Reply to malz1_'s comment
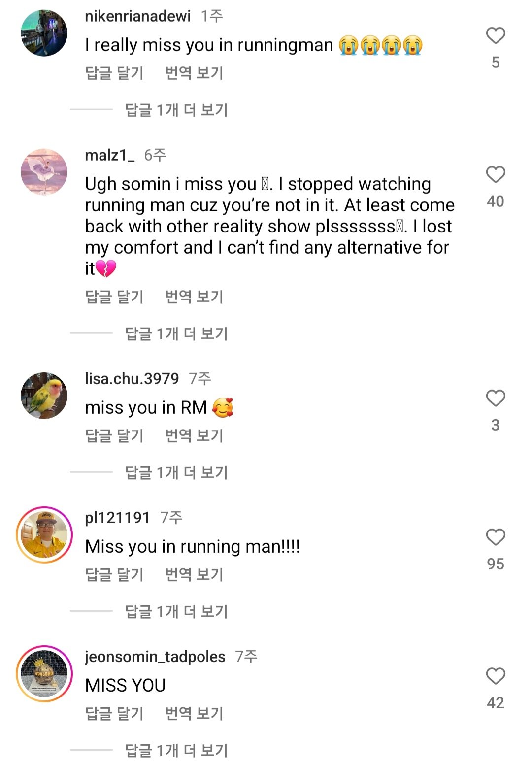Image resolution: width=532 pixels, height=763 pixels. click(x=114, y=297)
